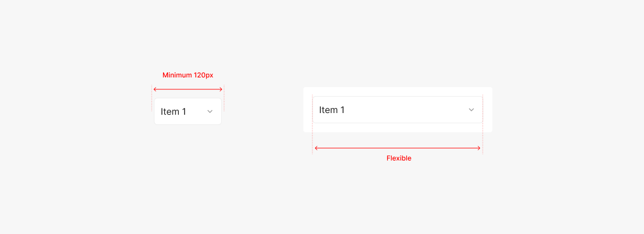Open the minimum-width Item 1 dropdown
This screenshot has height=234, width=644.
(187, 112)
